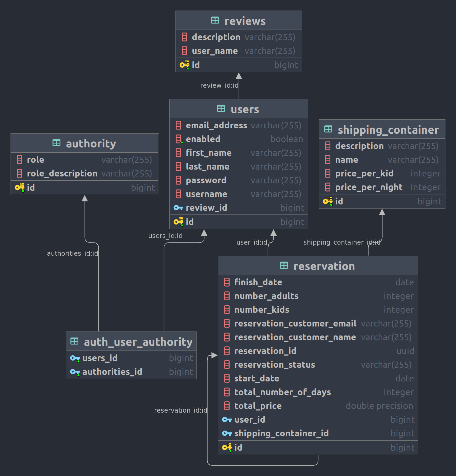Select the primary key icon of authority id
This screenshot has width=456, height=476.
pos(20,188)
